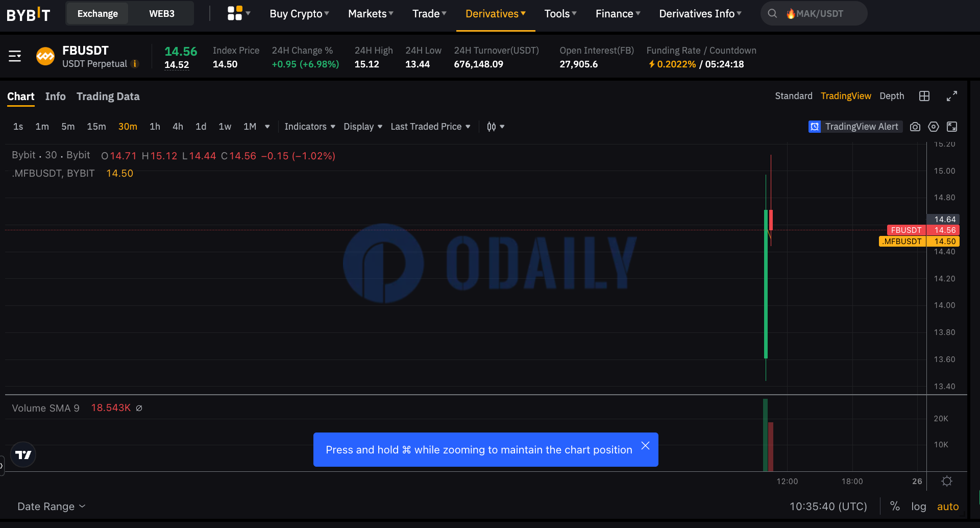The width and height of the screenshot is (980, 528).
Task: Click the 10:35:40 (UTC) clock
Action: click(828, 507)
